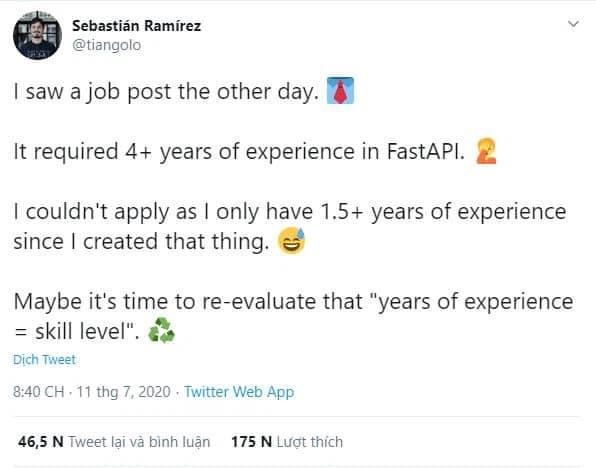Open the @tiangolo handle link

106,45
